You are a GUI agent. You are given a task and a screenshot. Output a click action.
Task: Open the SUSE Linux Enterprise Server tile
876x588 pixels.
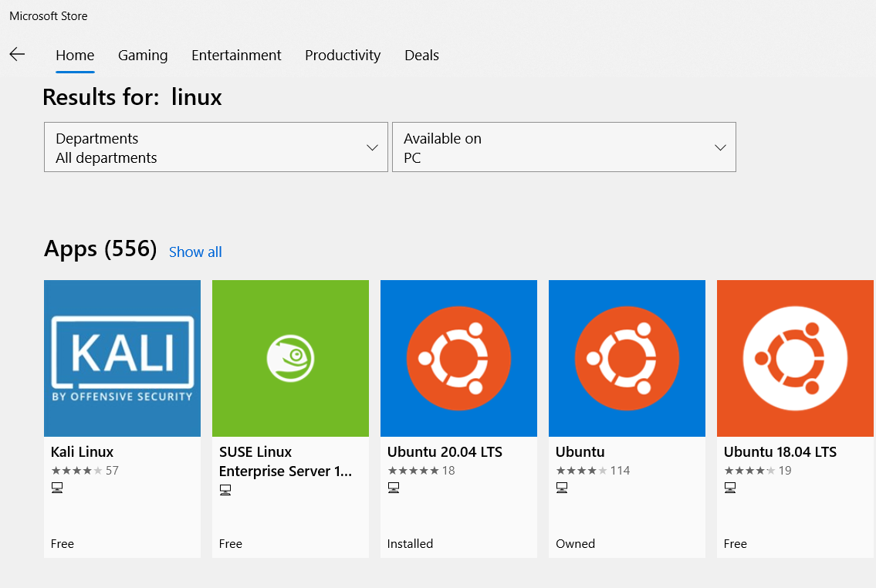[290, 358]
